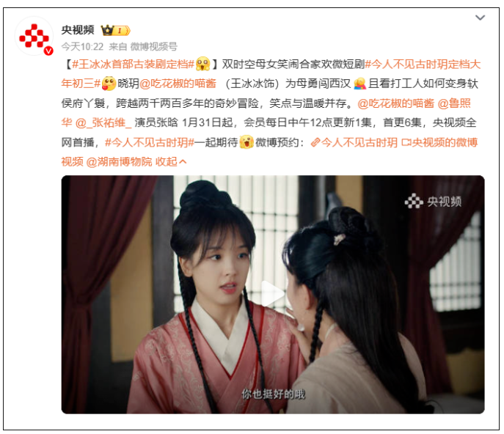504x434 pixels.
Task: Open the 央视频 username link
Action: (x=78, y=30)
